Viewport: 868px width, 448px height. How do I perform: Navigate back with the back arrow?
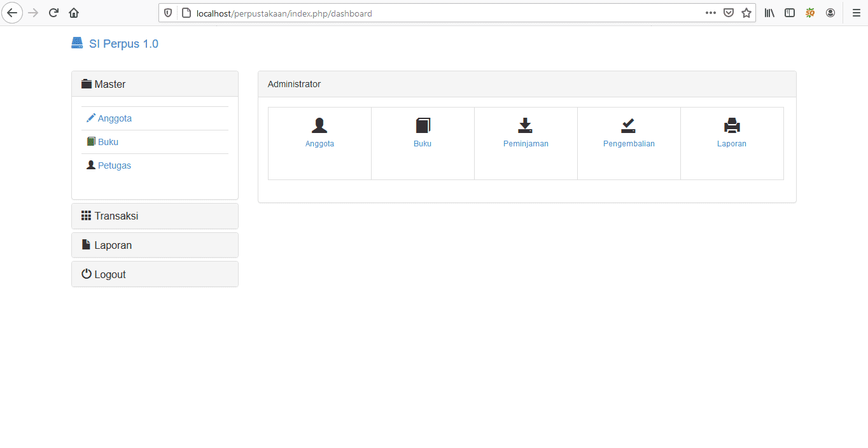coord(12,13)
